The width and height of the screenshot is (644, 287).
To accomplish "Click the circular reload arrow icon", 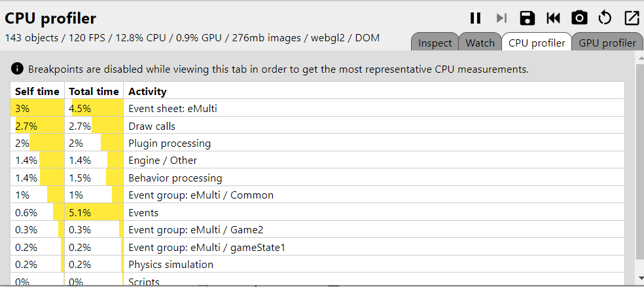I will [605, 18].
